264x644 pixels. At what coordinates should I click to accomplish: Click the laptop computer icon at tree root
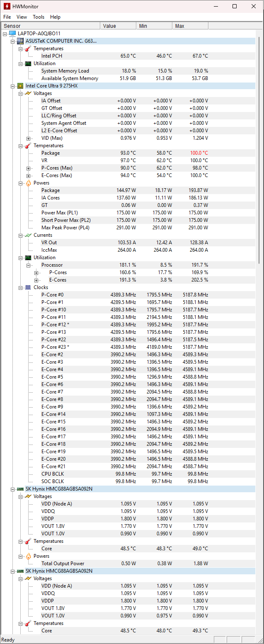(12, 33)
